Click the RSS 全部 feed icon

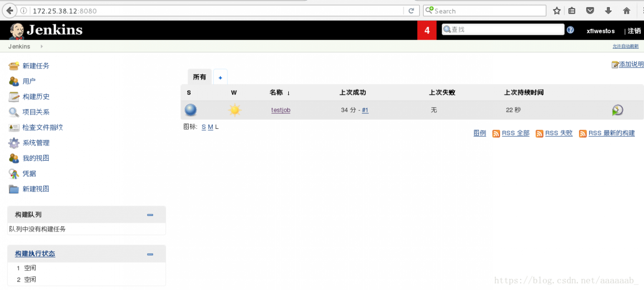point(496,133)
